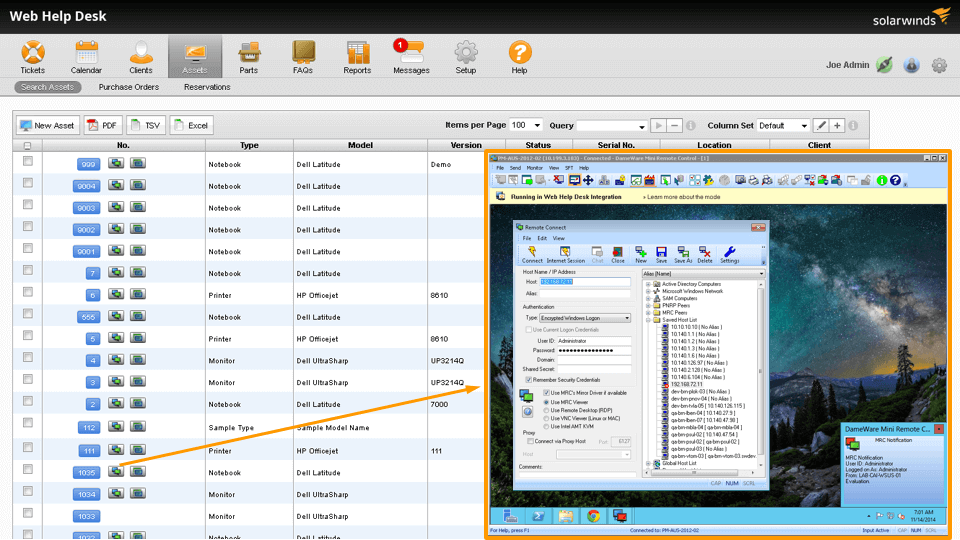Open the Calendar module
This screenshot has height=540, width=960.
[x=86, y=57]
